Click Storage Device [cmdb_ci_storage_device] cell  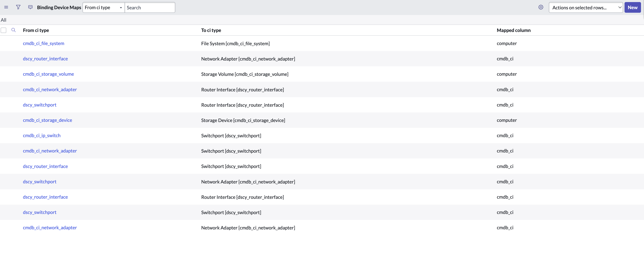pos(243,120)
